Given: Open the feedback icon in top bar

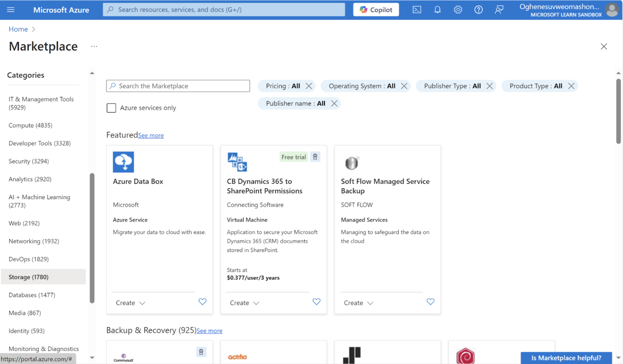Looking at the screenshot, I should (x=499, y=10).
